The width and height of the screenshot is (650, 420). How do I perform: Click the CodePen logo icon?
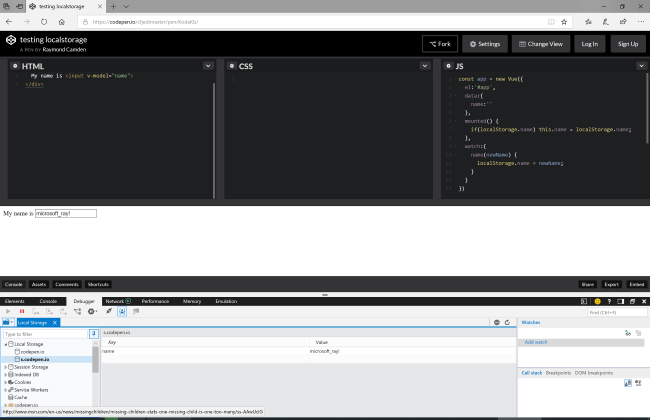[x=11, y=41]
